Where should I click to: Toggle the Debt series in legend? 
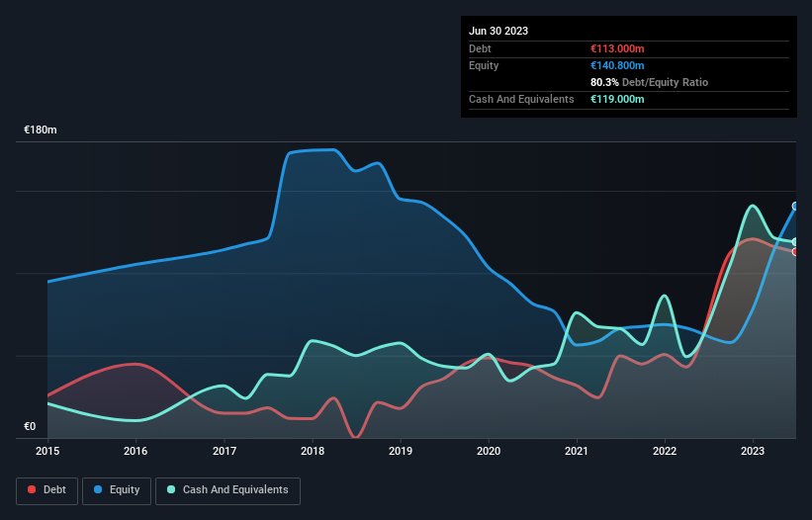(45, 489)
